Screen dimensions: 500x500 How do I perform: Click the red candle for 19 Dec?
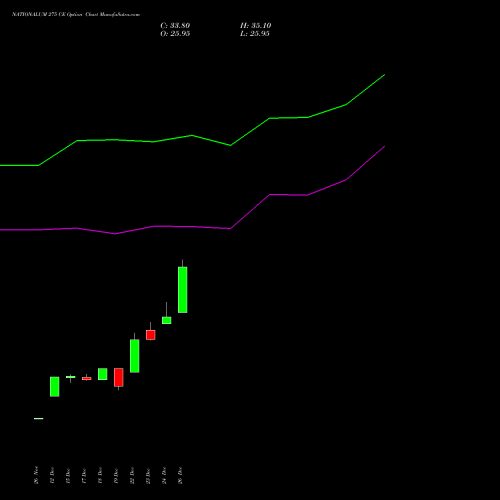(119, 377)
